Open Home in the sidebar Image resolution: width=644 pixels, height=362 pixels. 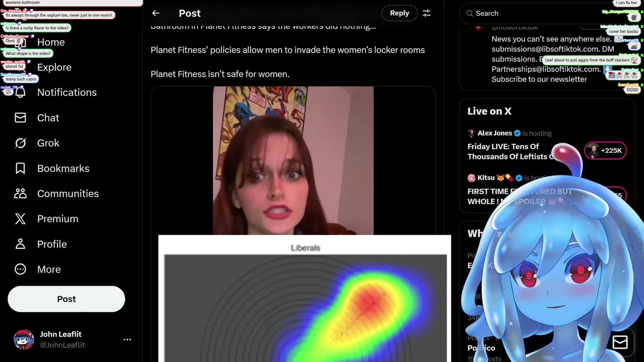click(x=50, y=42)
